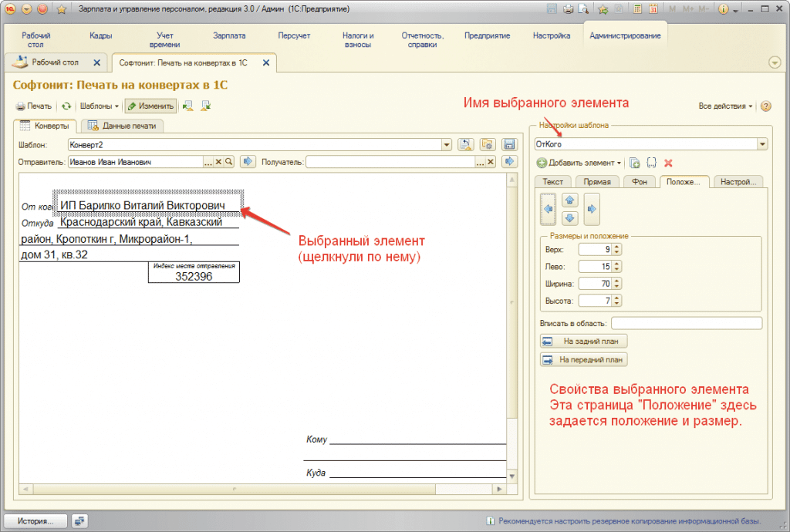Viewport: 790px width, 532px height.
Task: Open the calculator from the title bar
Action: 637,9
